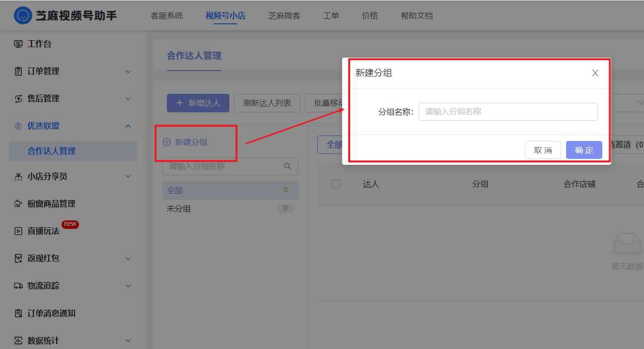The height and width of the screenshot is (349, 644).
Task: Select the 合作达人管理 page tab
Action: (x=194, y=56)
